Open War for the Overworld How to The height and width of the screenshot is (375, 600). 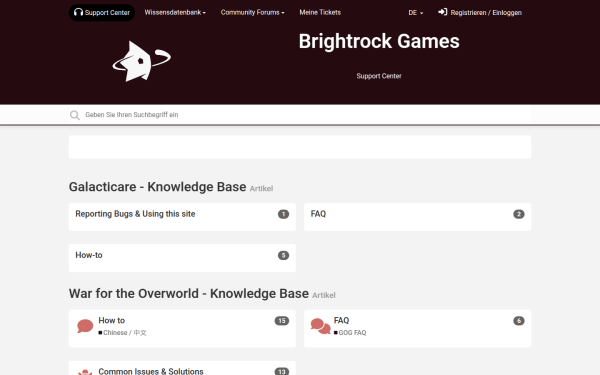click(x=111, y=320)
